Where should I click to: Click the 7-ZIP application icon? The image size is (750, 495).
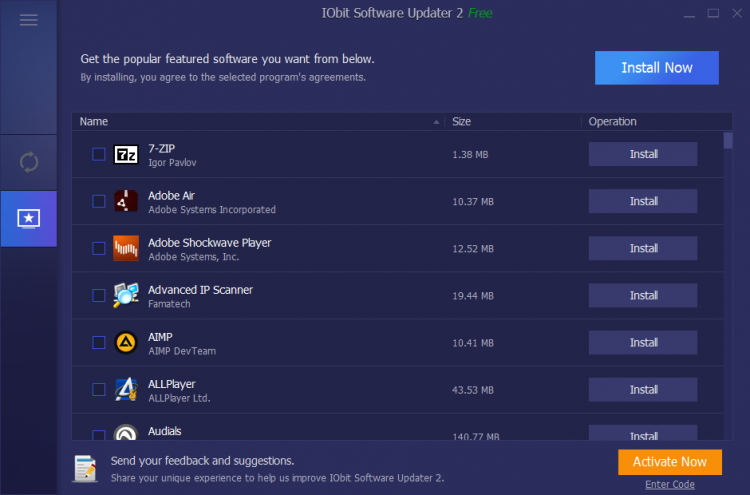coord(126,154)
